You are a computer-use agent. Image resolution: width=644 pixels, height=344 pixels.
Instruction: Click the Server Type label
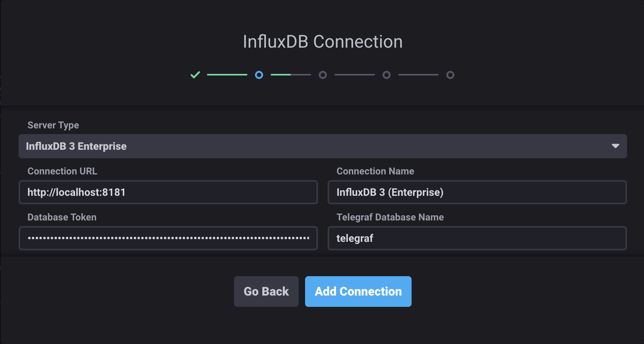click(53, 125)
